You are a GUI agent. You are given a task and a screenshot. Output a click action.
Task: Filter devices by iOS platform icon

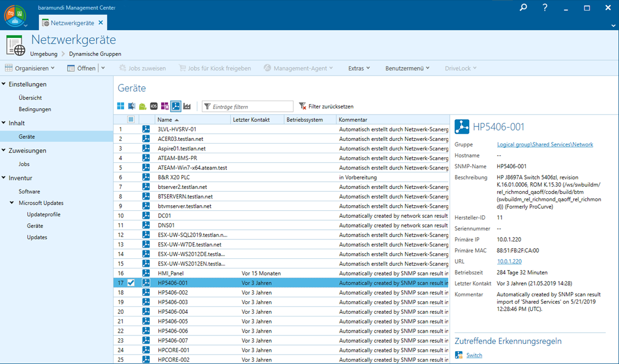pos(154,106)
